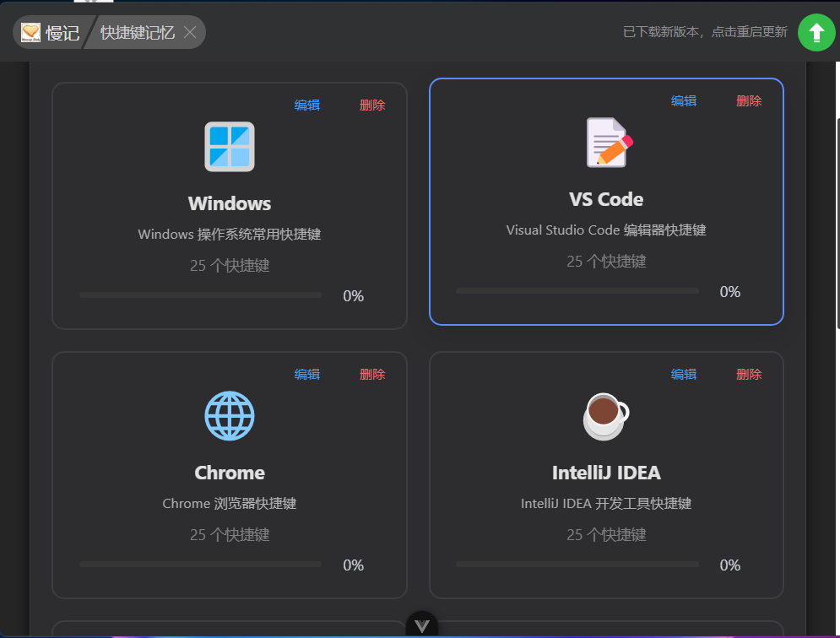Click the green update arrow icon
This screenshot has height=638, width=840.
point(816,33)
